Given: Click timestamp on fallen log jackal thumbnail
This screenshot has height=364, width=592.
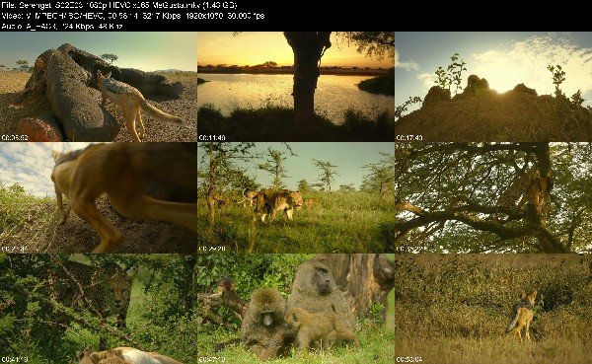Looking at the screenshot, I should tap(15, 138).
